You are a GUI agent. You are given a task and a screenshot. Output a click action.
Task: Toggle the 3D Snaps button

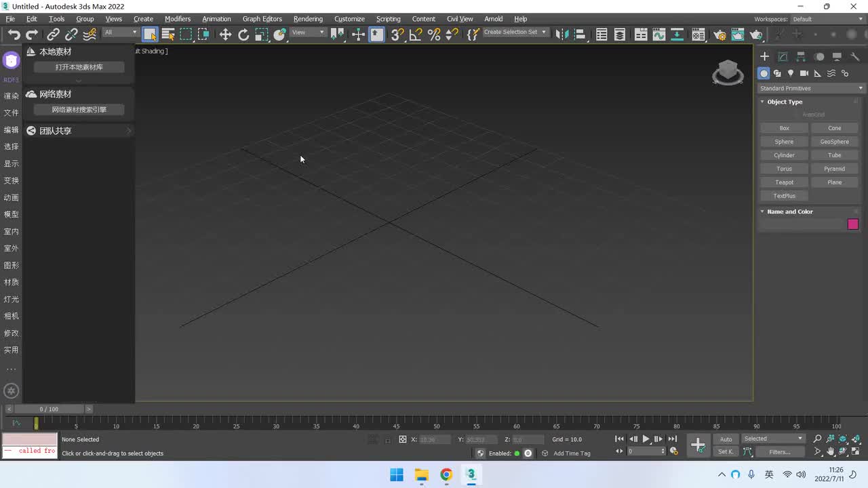point(397,35)
